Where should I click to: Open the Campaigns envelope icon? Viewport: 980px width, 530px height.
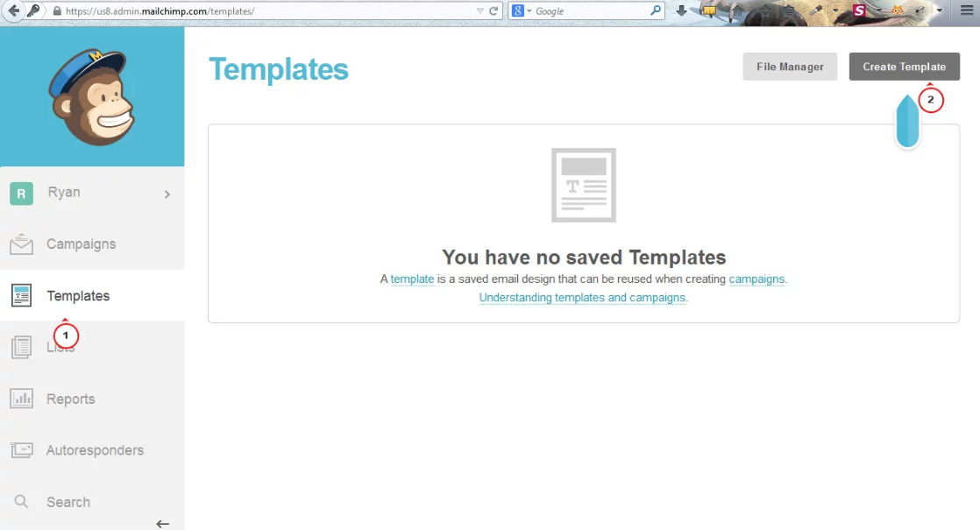pyautogui.click(x=21, y=244)
